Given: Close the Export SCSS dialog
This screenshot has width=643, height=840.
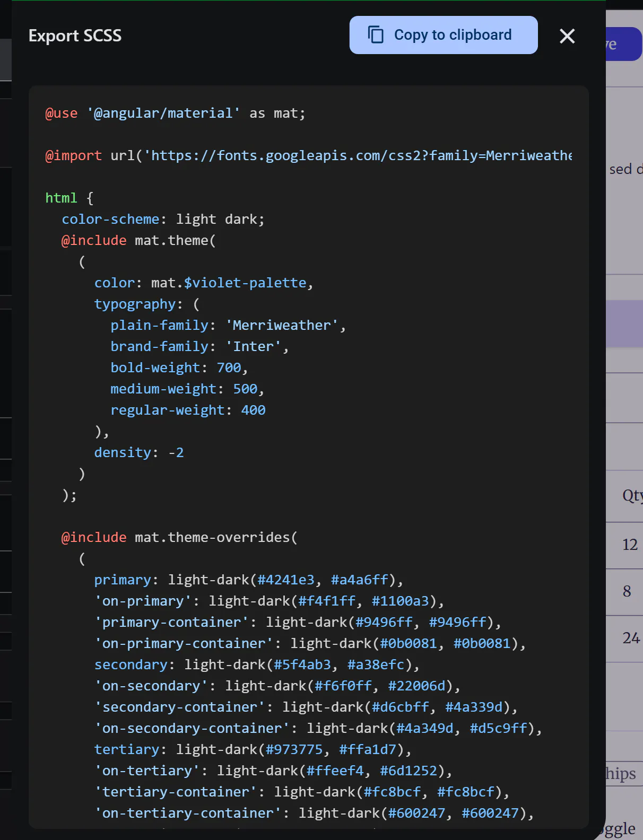Looking at the screenshot, I should [567, 36].
